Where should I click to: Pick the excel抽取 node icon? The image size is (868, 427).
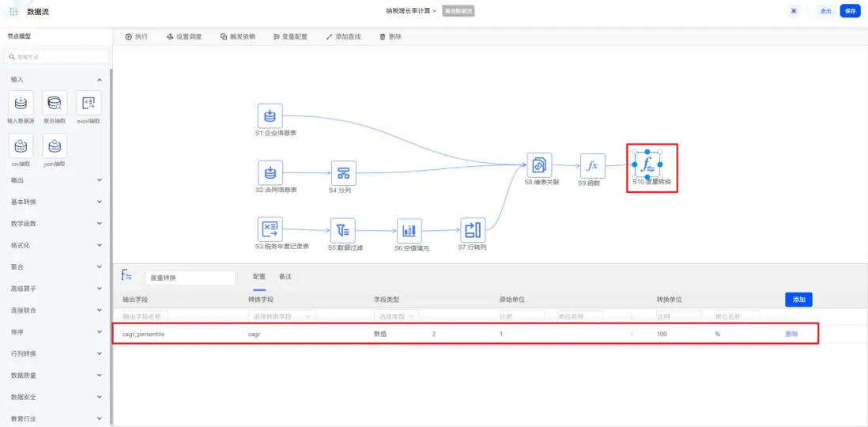(89, 103)
